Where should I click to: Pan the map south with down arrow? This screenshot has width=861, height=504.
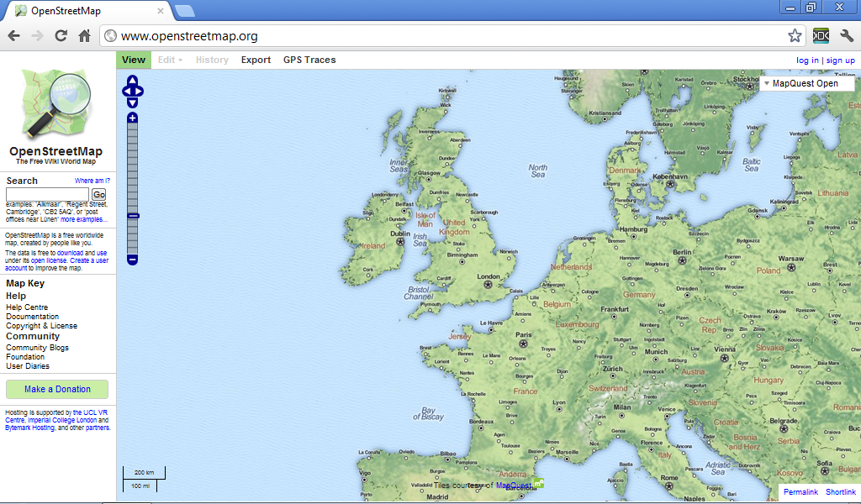(x=132, y=102)
